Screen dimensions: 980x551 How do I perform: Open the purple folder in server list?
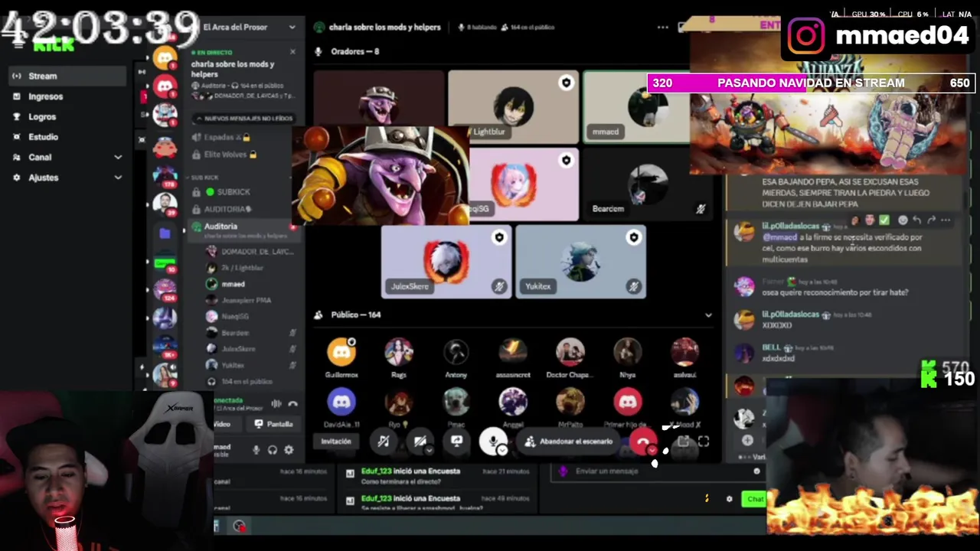(x=165, y=234)
